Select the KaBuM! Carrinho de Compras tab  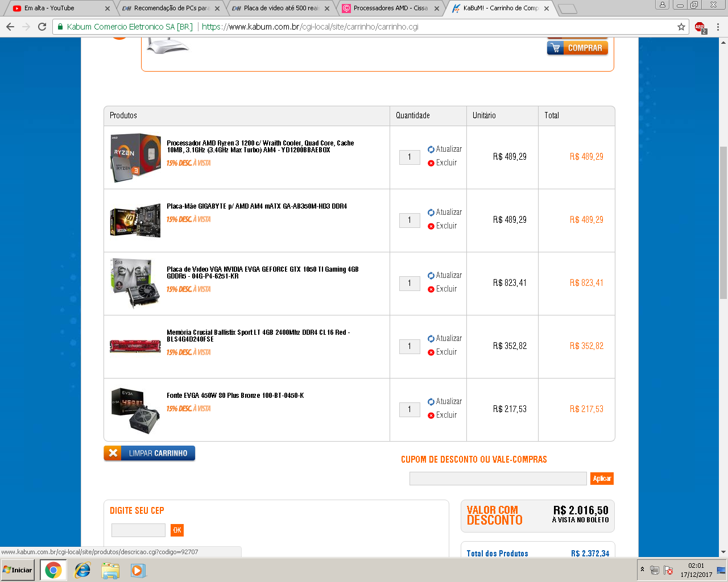click(499, 9)
